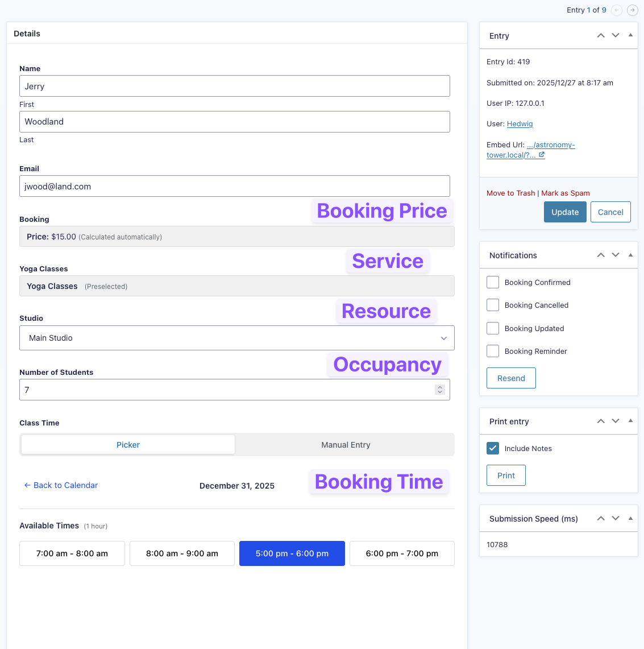Check the Booking Cancelled notification
Screen dimensions: 644x649
coord(493,305)
